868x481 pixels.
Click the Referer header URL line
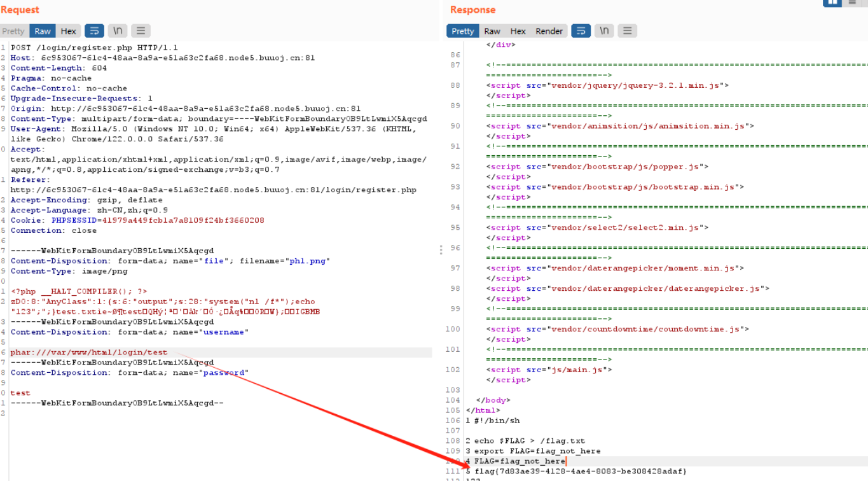tap(214, 190)
